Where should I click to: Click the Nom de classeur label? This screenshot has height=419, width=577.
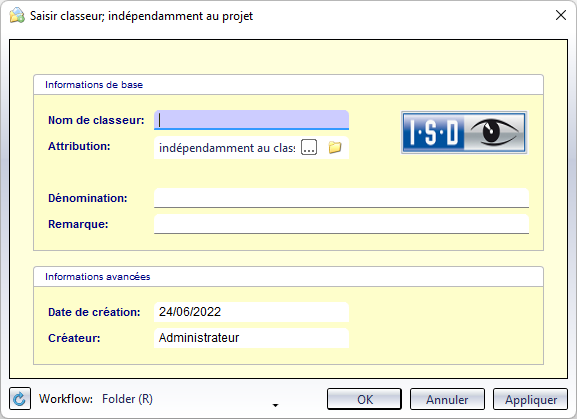coord(96,120)
